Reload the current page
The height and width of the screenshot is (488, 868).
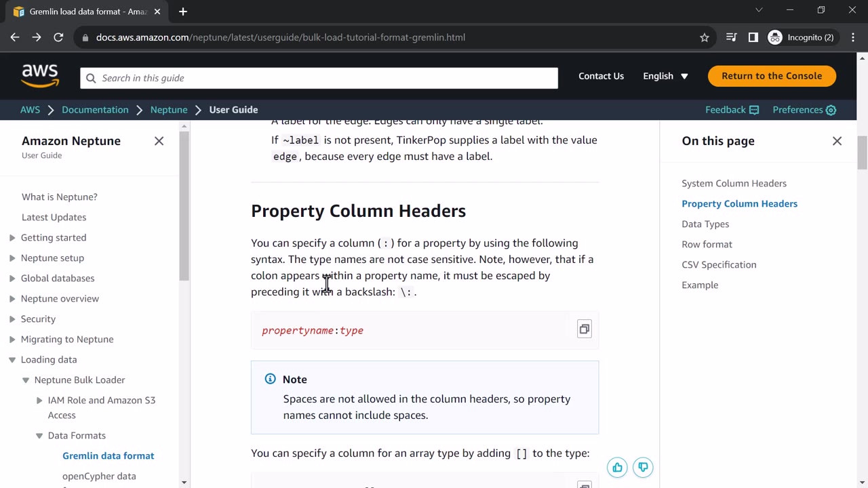(x=58, y=37)
